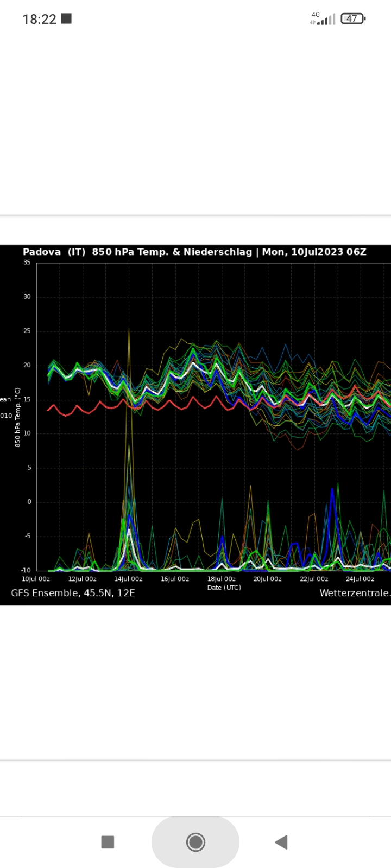Tap the GFS Ensemble, 45.5N, 12E caption

tap(73, 593)
